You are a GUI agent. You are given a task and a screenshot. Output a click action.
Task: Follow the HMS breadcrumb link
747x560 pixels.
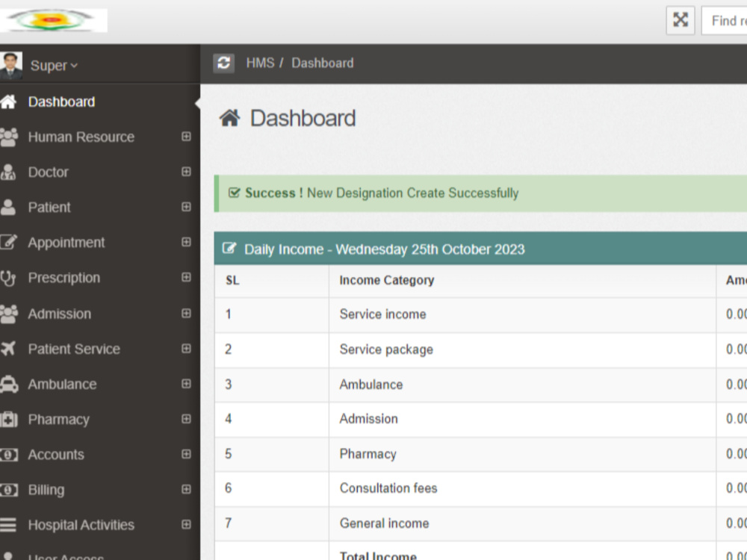(x=260, y=63)
